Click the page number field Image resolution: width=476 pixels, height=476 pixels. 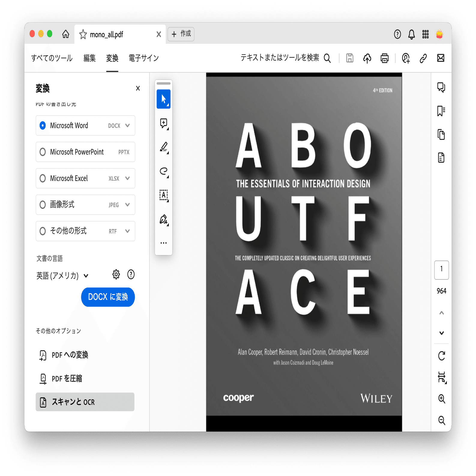tap(441, 270)
